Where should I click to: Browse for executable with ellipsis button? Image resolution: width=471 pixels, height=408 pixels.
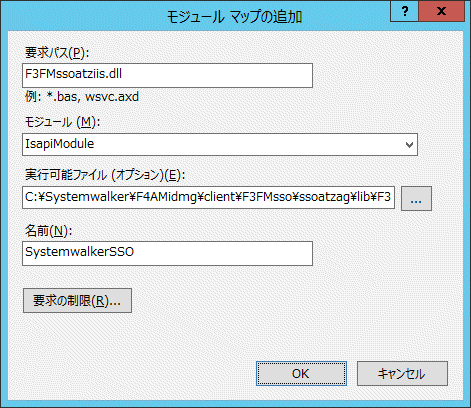(x=416, y=199)
